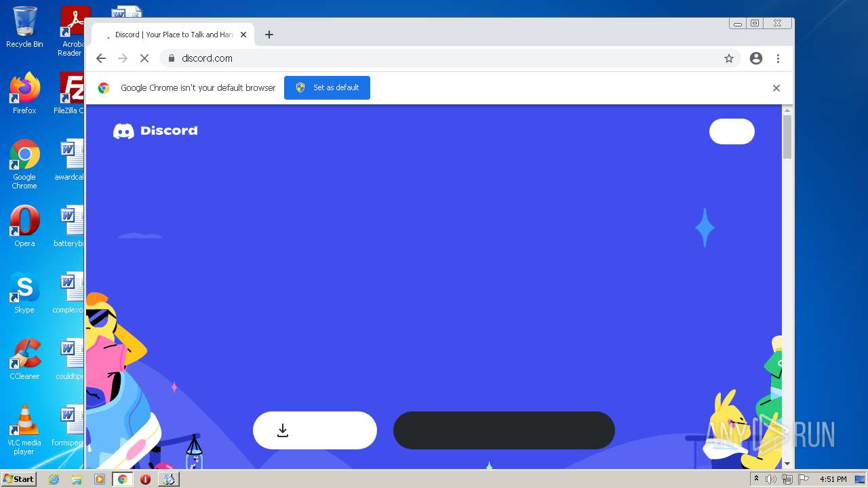Click the scrollbar up arrow

pos(787,110)
